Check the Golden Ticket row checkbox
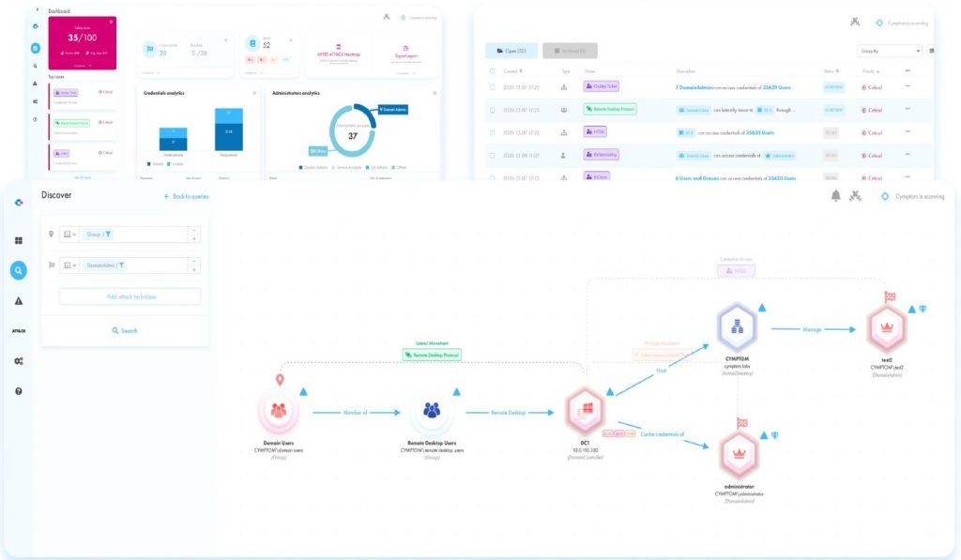 click(492, 87)
